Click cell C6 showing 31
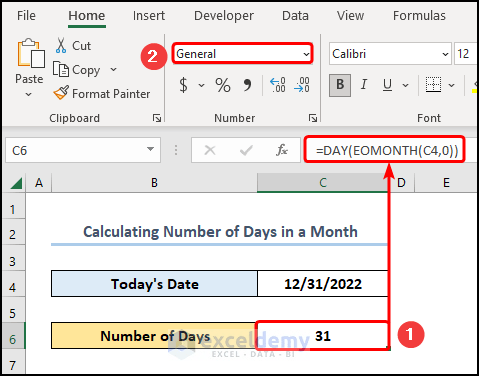479x376 pixels. pos(323,336)
